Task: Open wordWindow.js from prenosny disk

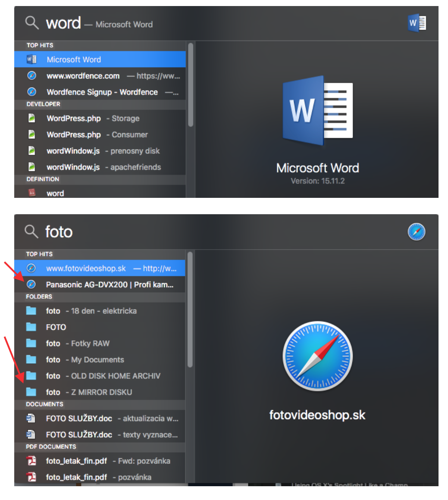Action: pyautogui.click(x=73, y=151)
